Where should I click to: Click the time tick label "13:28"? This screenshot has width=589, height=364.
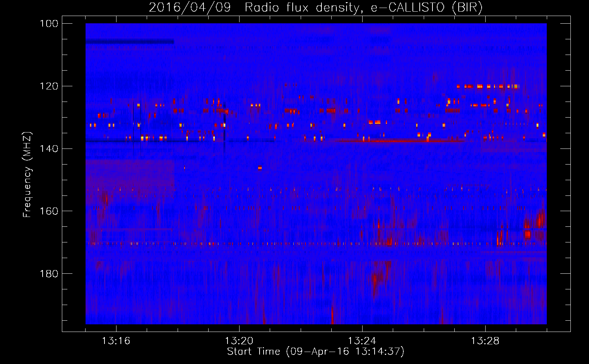(485, 341)
